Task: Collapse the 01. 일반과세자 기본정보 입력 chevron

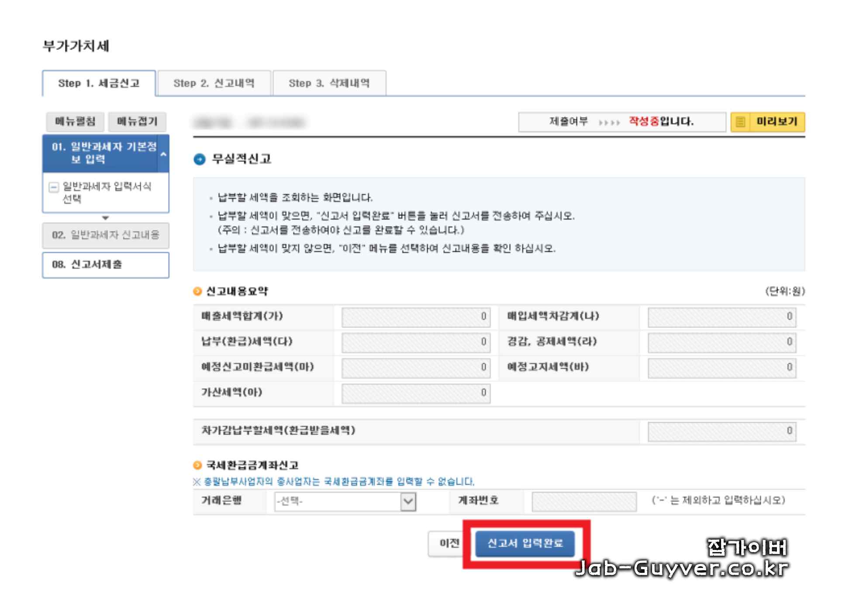Action: click(163, 154)
